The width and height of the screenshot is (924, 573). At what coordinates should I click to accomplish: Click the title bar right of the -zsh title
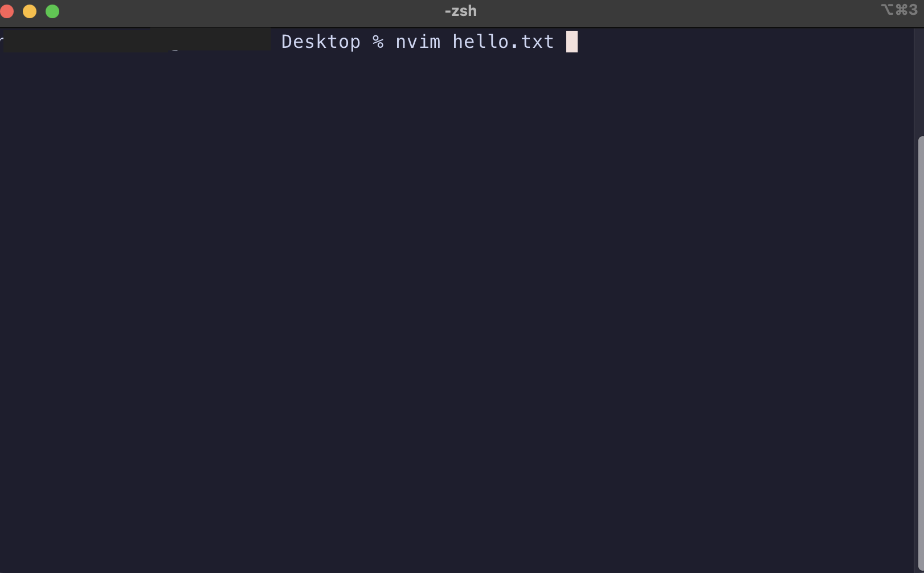pyautogui.click(x=678, y=11)
